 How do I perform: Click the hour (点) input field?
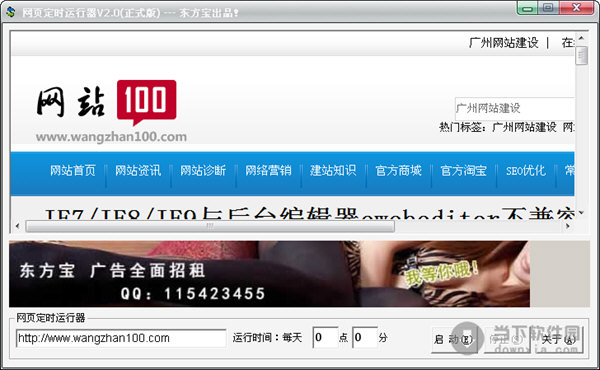325,337
